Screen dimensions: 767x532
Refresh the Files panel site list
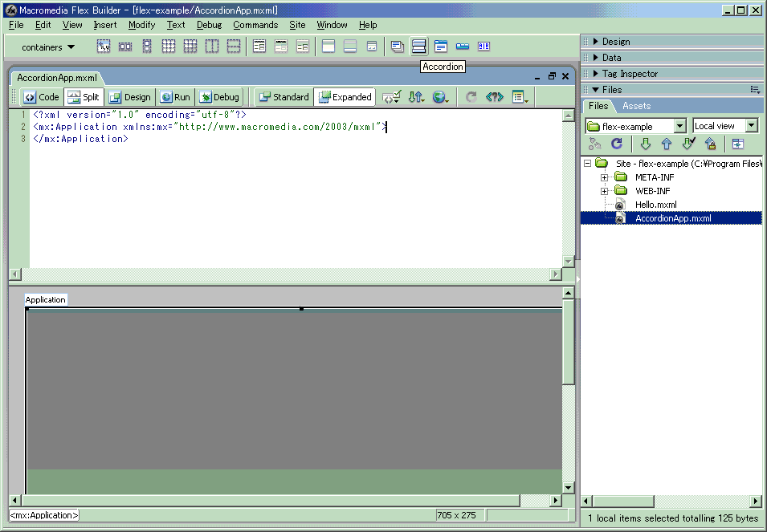click(x=617, y=144)
